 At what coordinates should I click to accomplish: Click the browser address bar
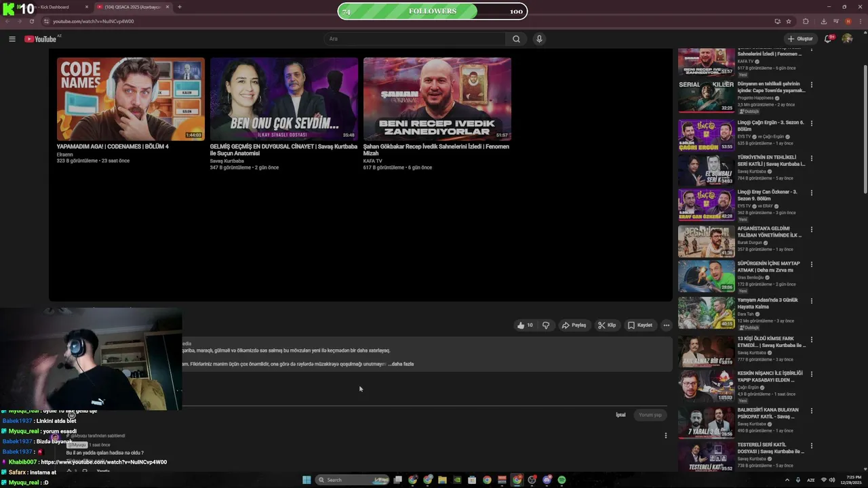[407, 21]
